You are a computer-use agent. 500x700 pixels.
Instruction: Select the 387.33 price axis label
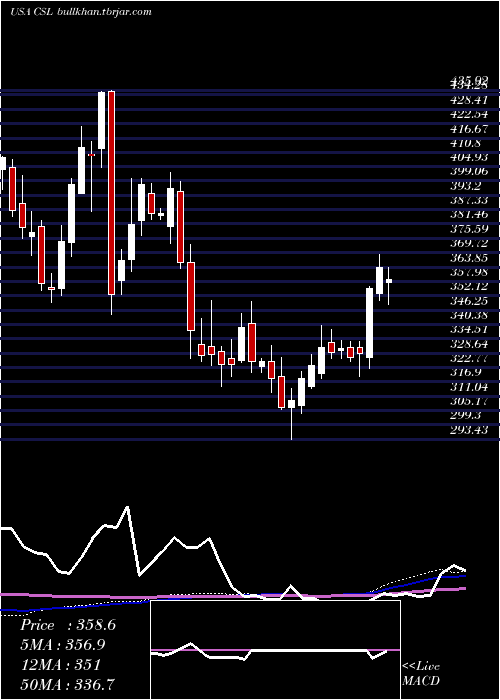click(469, 200)
